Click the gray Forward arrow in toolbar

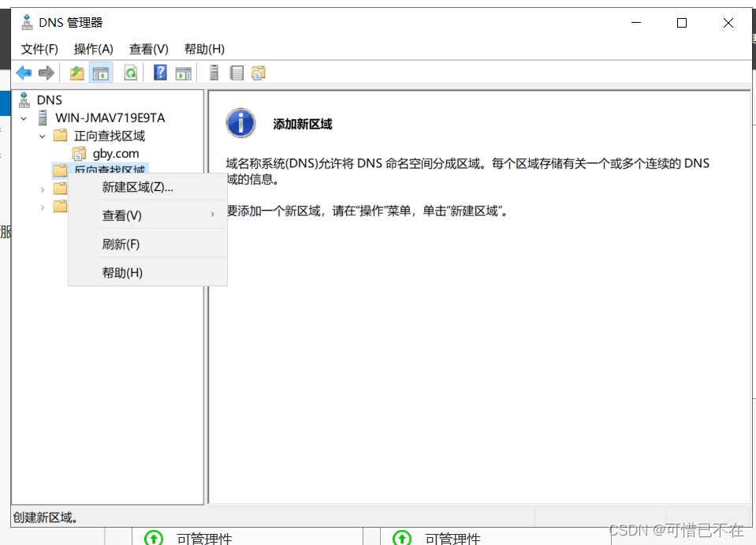tap(47, 73)
